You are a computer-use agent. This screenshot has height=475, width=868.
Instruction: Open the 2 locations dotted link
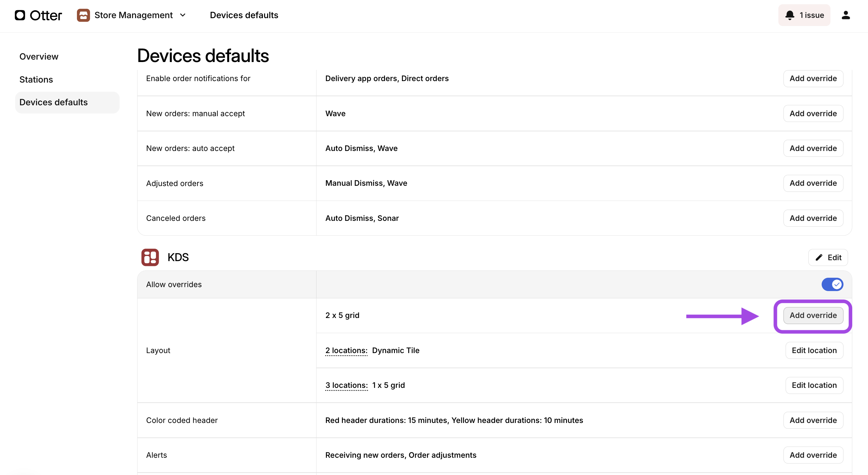tap(346, 350)
